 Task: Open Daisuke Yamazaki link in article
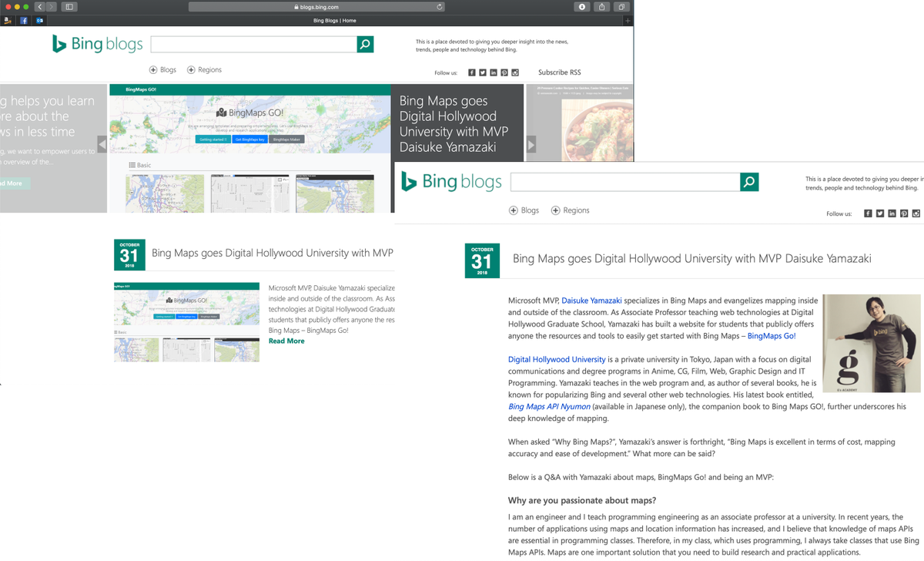coord(591,301)
